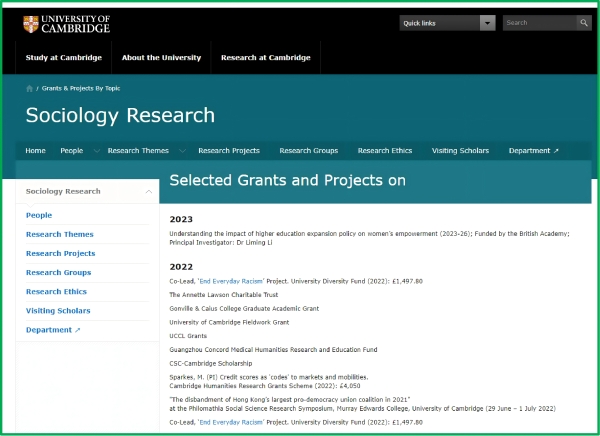Open Research Ethics in top navigation bar
Image resolution: width=600 pixels, height=436 pixels.
(385, 151)
